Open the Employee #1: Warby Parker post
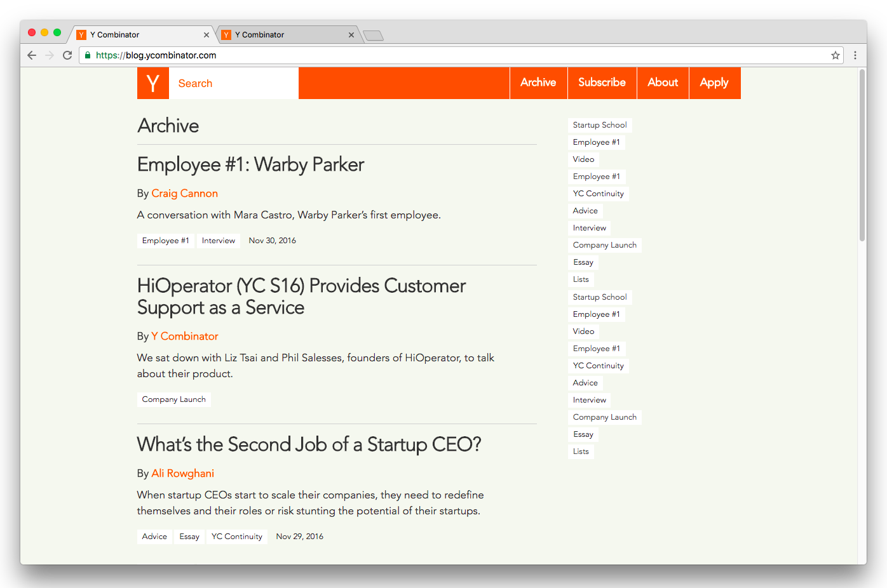The width and height of the screenshot is (887, 588). (x=250, y=164)
